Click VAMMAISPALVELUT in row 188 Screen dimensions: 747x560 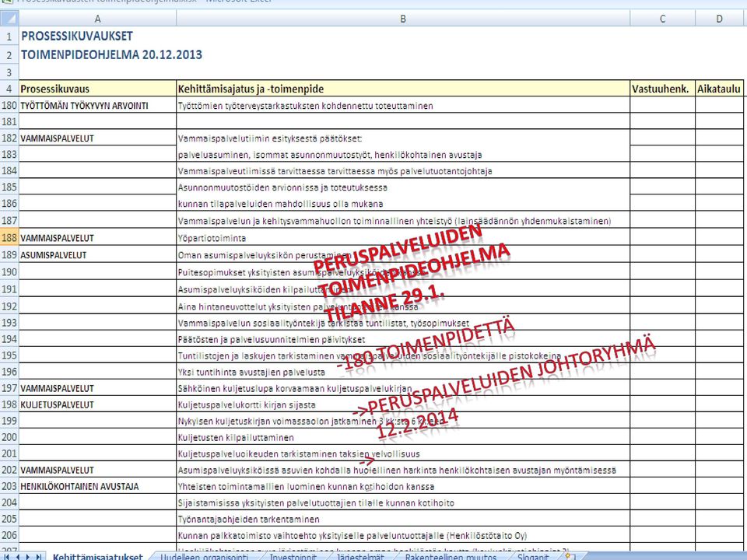[x=98, y=238]
